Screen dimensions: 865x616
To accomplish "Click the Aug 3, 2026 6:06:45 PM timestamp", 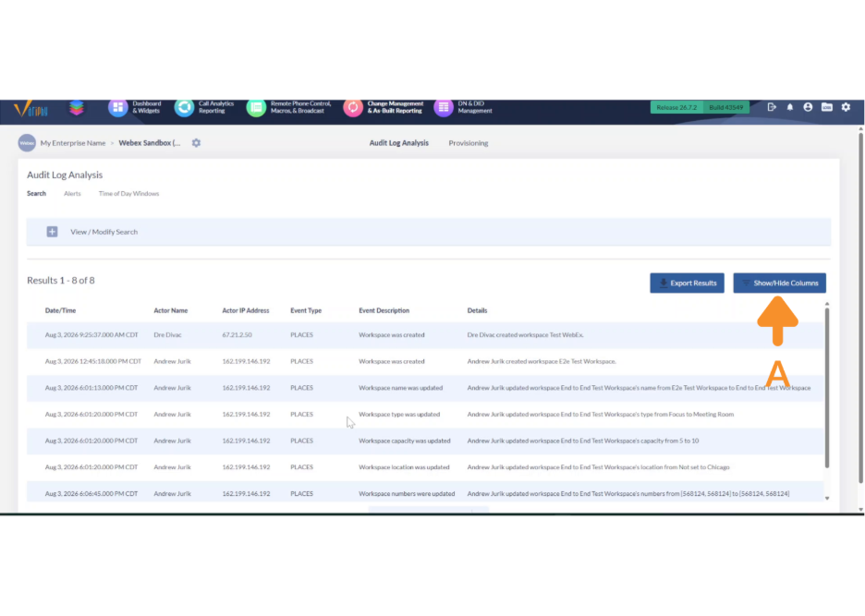I will (91, 493).
